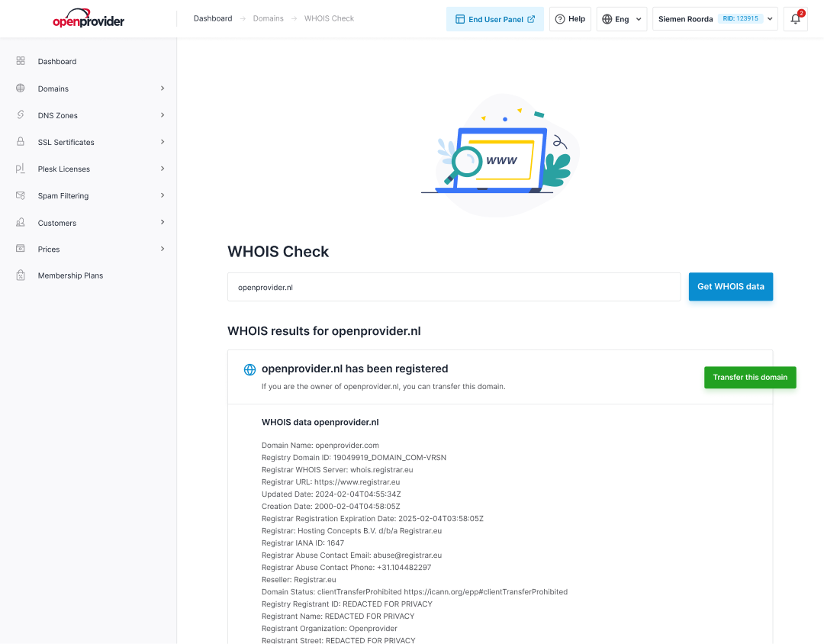Click the Updated Date line
This screenshot has width=824, height=644.
(x=331, y=494)
